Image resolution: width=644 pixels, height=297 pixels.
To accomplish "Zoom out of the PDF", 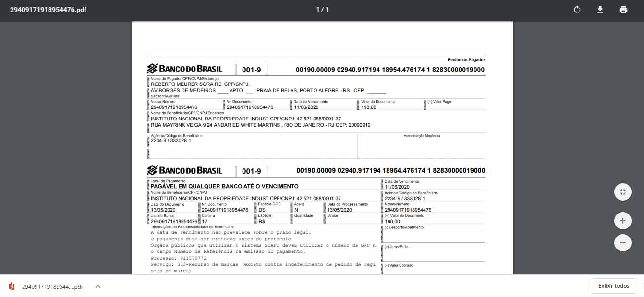I will click(x=622, y=243).
